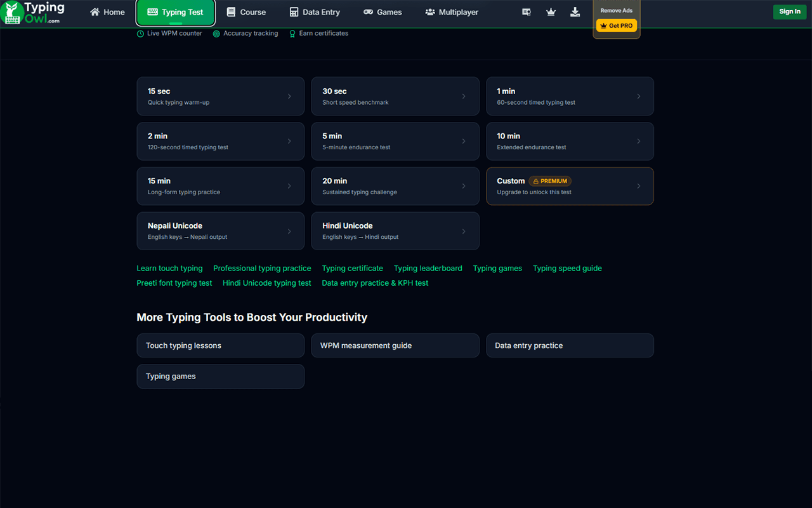Select the Nepali Unicode test card

pos(221,231)
